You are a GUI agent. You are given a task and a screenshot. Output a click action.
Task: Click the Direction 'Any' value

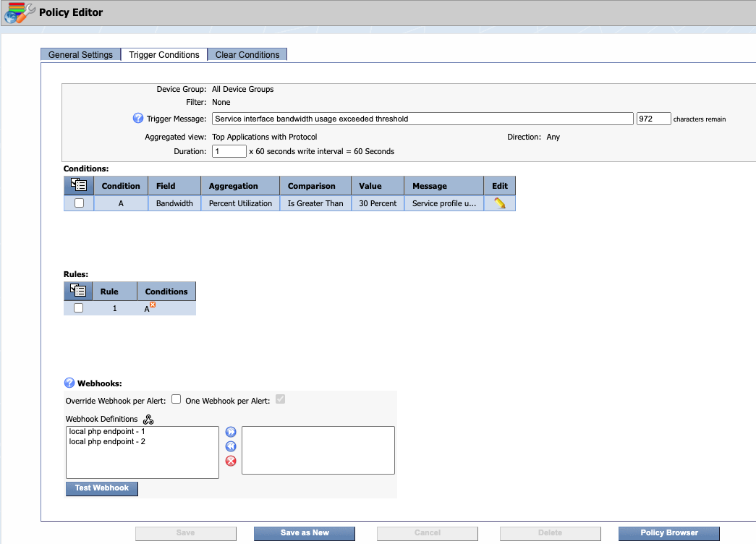pos(553,137)
